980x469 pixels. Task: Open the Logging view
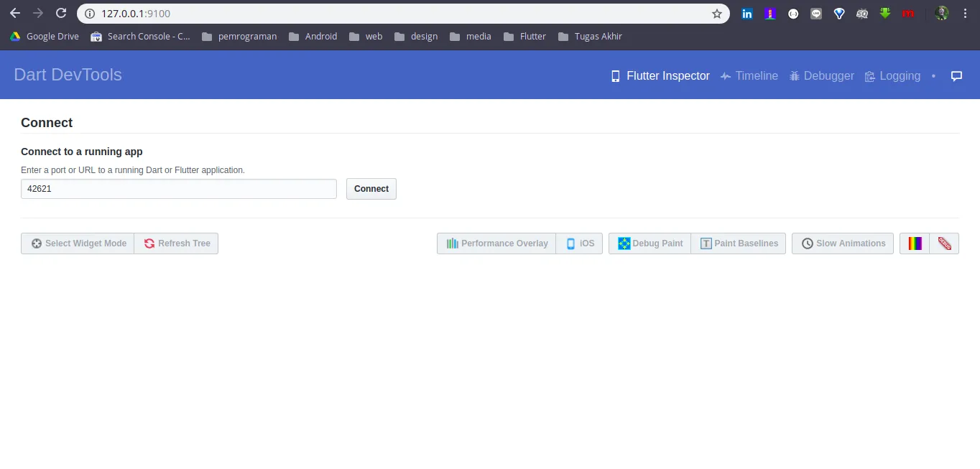pyautogui.click(x=892, y=75)
